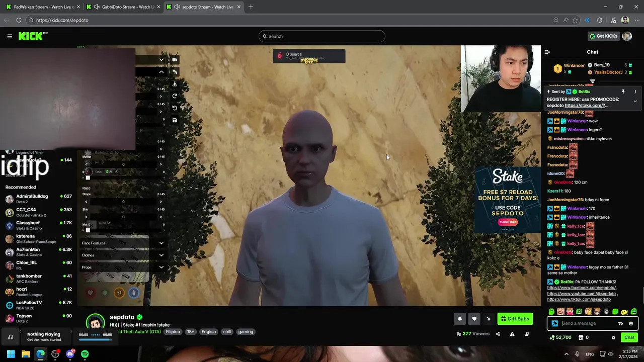Unpin the BotRix pinned message
Image resolution: width=644 pixels, height=362 pixels.
point(623,92)
